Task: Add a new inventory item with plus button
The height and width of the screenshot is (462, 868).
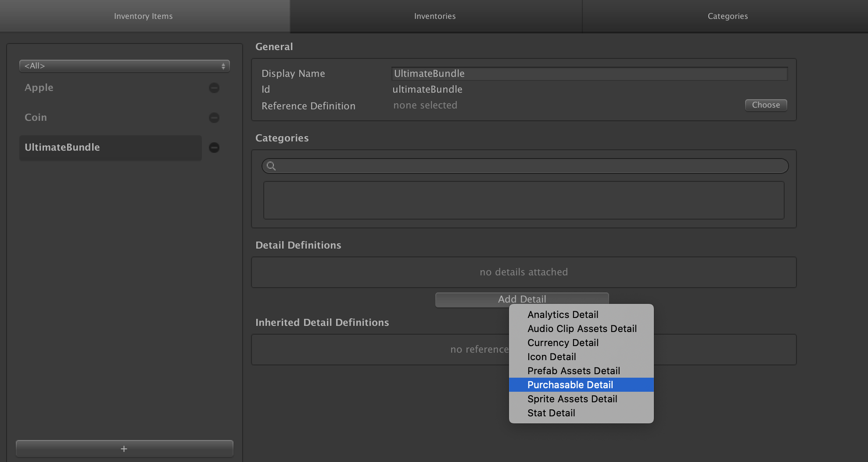Action: pos(125,448)
